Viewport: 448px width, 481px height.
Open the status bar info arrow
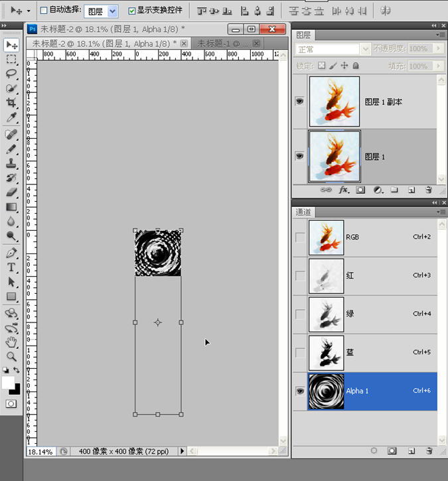click(x=183, y=451)
